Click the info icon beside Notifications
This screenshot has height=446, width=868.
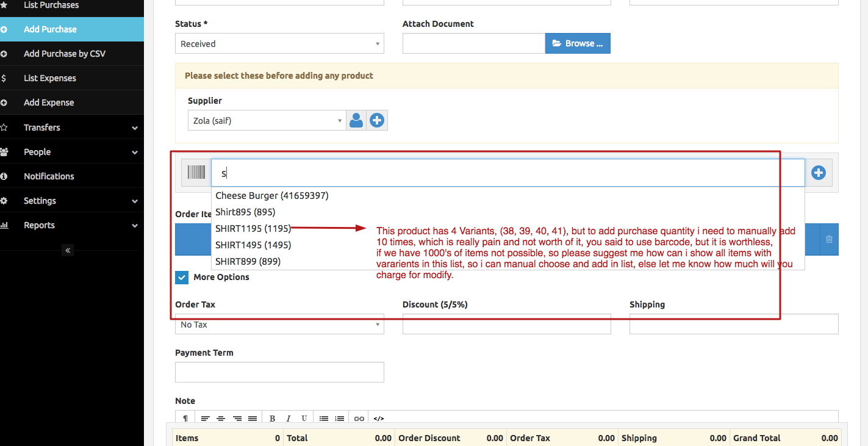tap(4, 176)
